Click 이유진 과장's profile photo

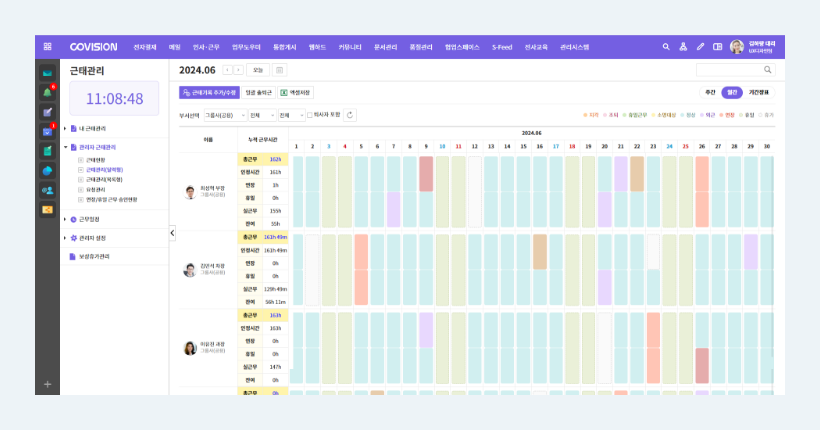(x=190, y=348)
